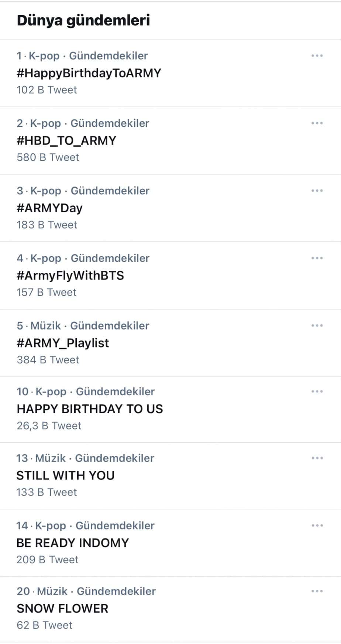The image size is (341, 644).
Task: Select the SNOW FLOWER trending topic
Action: click(62, 609)
